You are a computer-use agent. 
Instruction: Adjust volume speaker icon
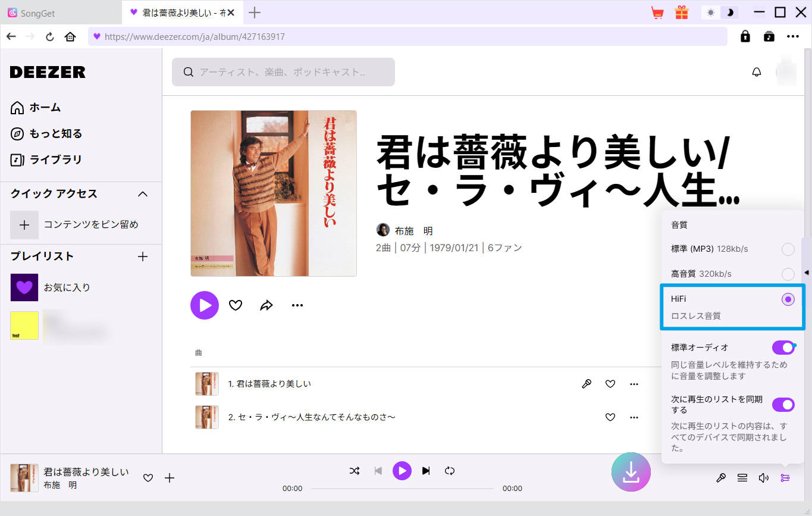(764, 477)
